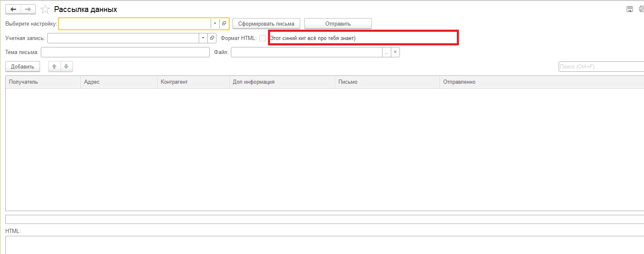Viewport: 644px width, 254px height.
Task: Click the "Добавить" button
Action: point(23,66)
